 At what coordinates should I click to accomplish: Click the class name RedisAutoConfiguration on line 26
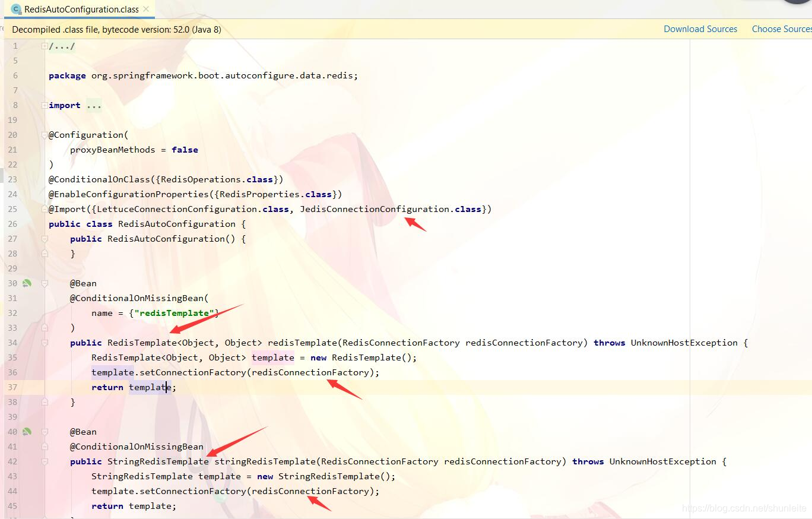pyautogui.click(x=177, y=224)
